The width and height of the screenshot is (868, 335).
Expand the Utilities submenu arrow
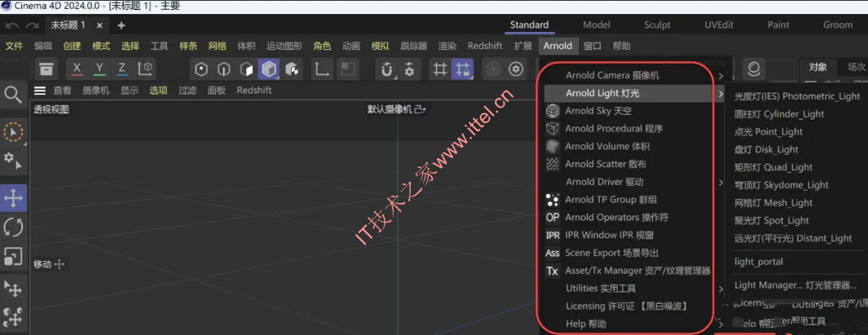(721, 289)
